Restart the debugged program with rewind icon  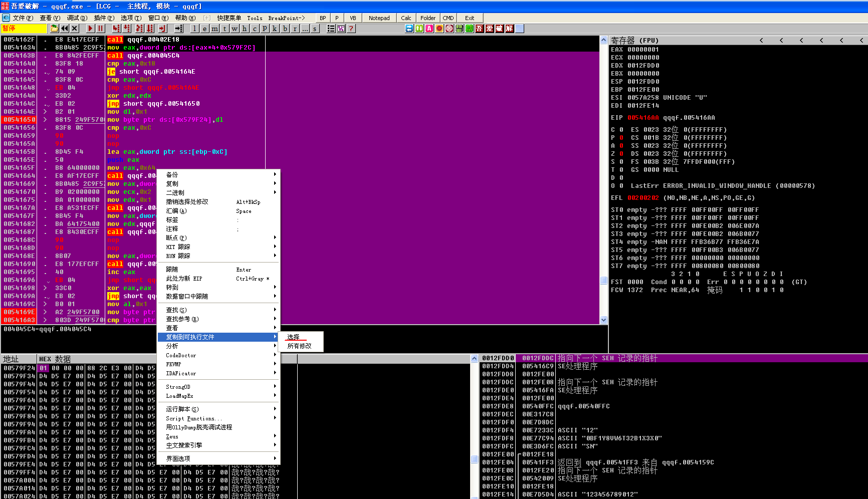(65, 29)
